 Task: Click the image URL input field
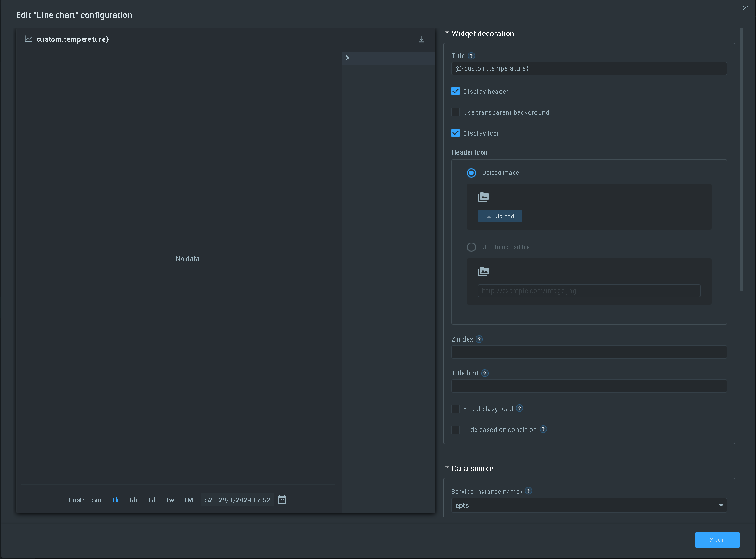point(589,291)
